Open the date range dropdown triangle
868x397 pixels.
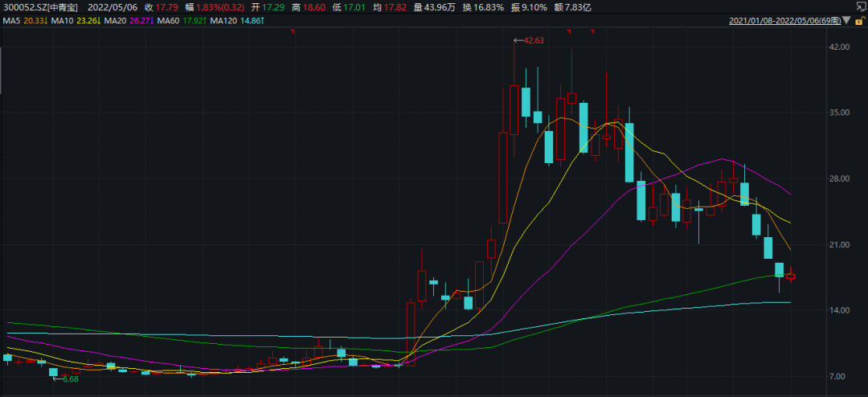tap(847, 19)
